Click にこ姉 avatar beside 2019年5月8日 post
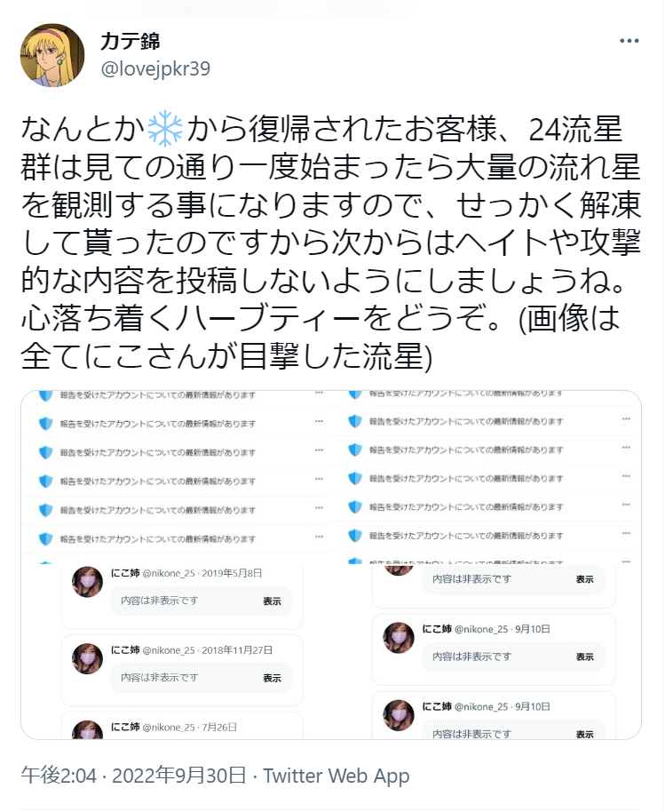The height and width of the screenshot is (812, 665). click(88, 582)
